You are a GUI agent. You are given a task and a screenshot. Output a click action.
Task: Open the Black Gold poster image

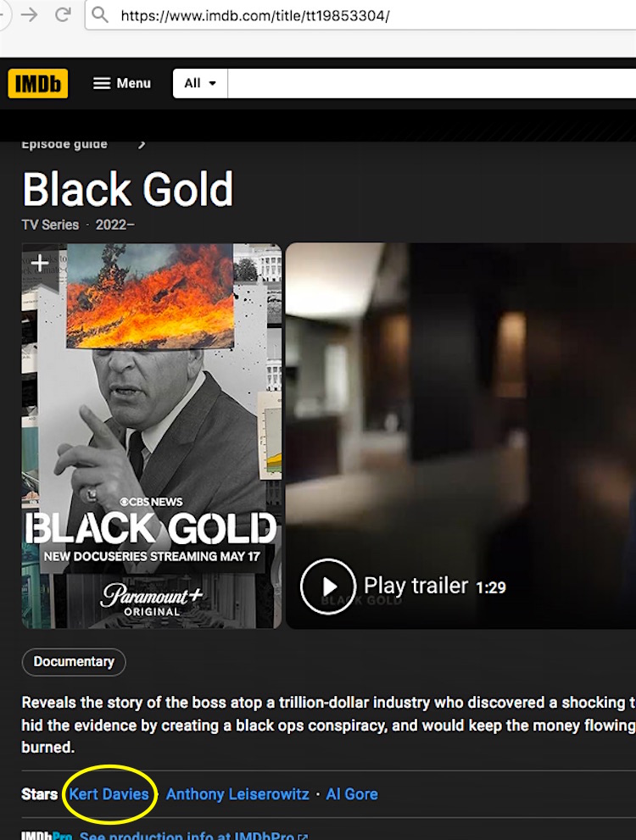[152, 436]
